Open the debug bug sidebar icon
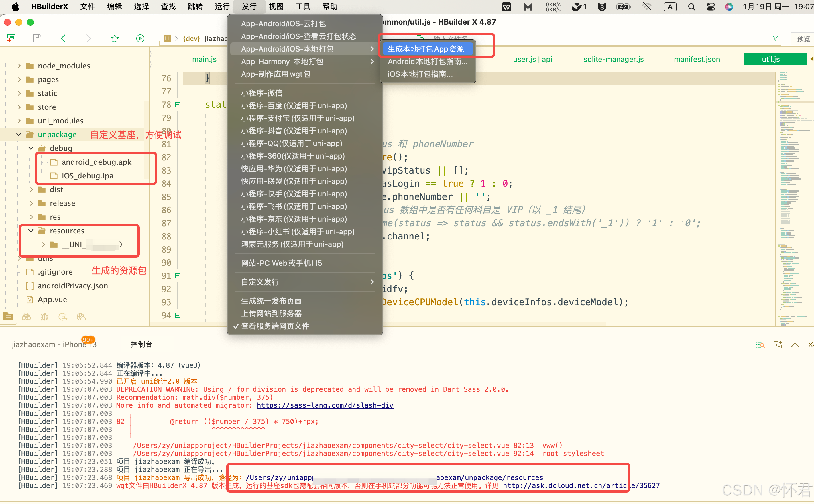 45,317
